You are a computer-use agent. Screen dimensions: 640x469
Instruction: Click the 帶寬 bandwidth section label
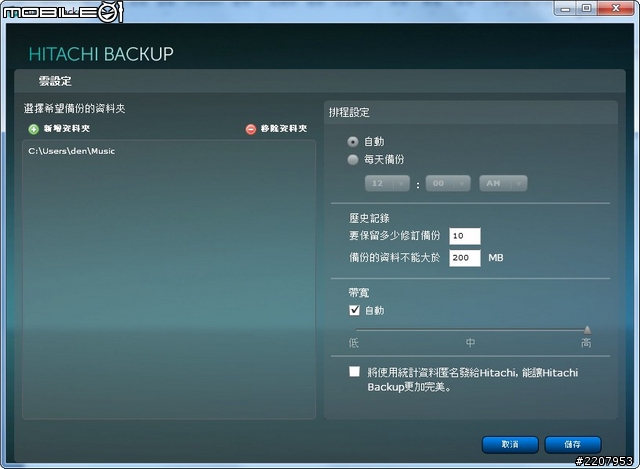(x=359, y=293)
